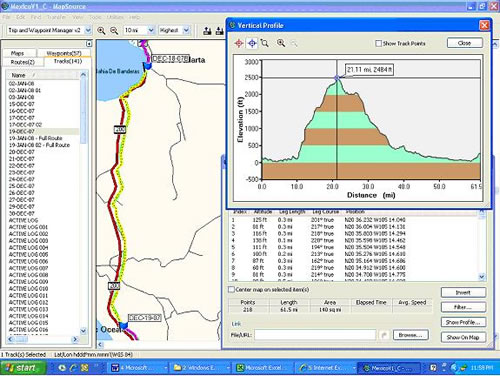
Task: Check Center map on selected item(s)
Action: coord(231,289)
